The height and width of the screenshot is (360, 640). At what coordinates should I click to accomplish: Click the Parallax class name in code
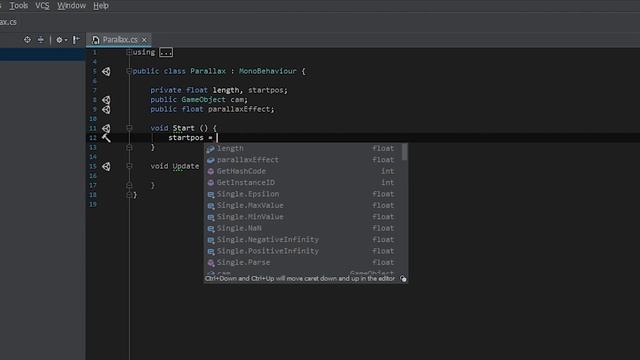[x=208, y=71]
